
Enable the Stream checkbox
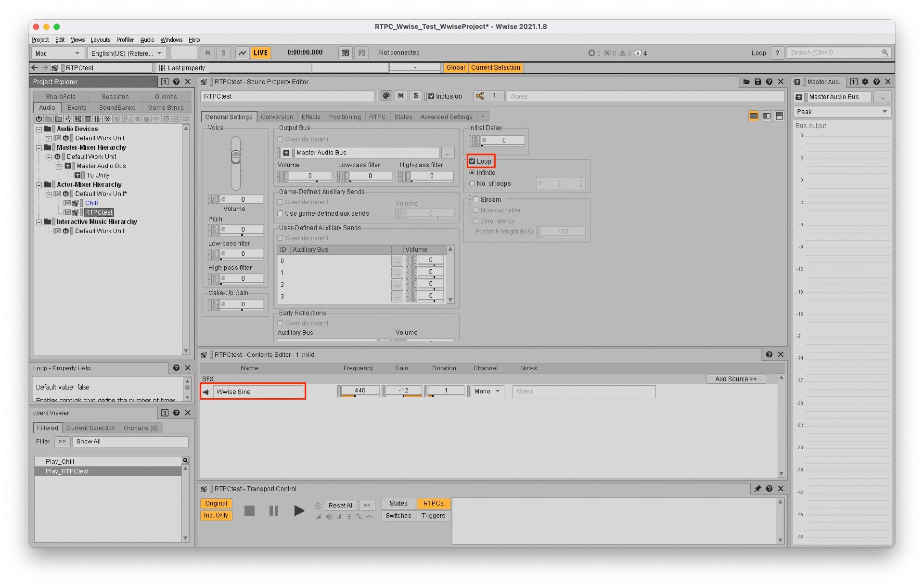[475, 199]
